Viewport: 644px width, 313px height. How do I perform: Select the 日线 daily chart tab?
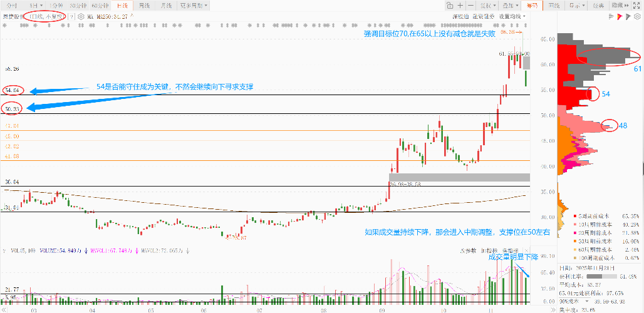tap(122, 6)
